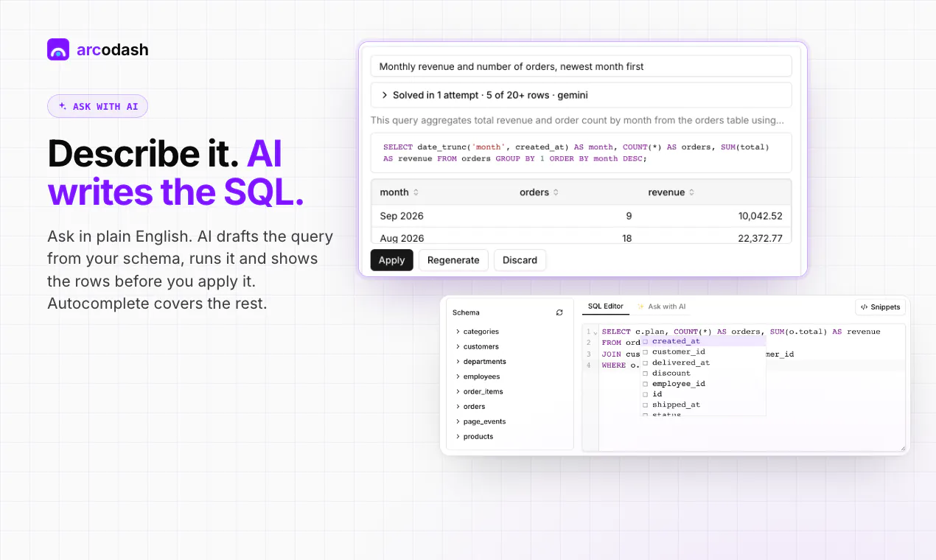This screenshot has width=936, height=560.
Task: Pick delivered_at autocomplete suggestion
Action: [x=703, y=363]
